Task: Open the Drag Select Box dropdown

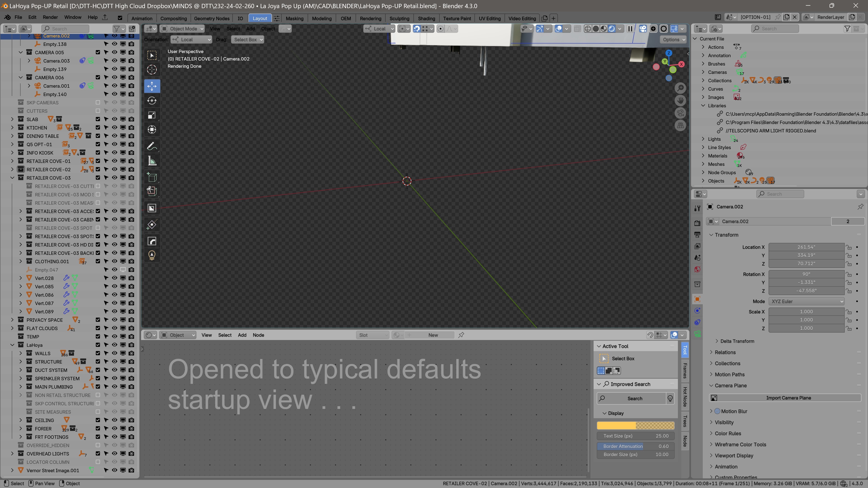Action: [247, 39]
